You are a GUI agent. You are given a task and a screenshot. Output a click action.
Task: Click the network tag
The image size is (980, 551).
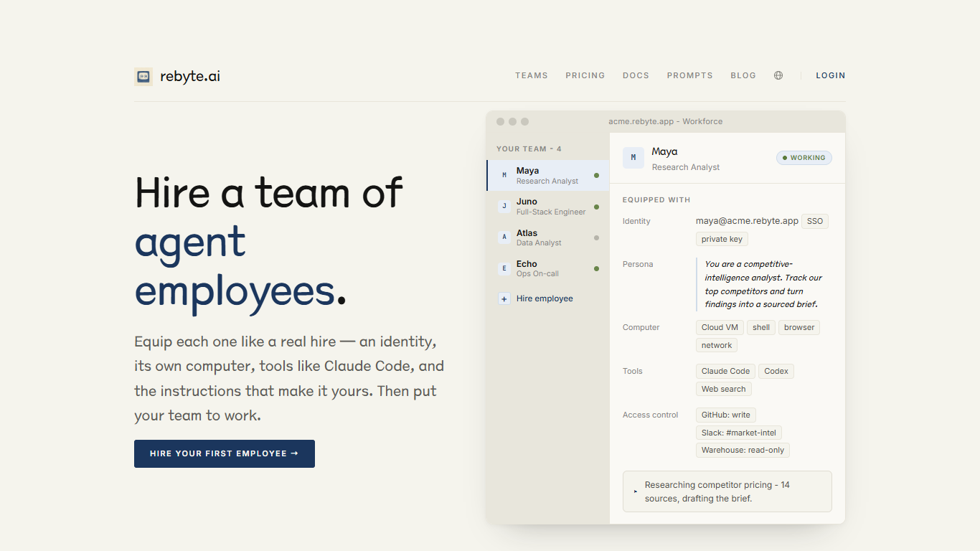coord(717,345)
